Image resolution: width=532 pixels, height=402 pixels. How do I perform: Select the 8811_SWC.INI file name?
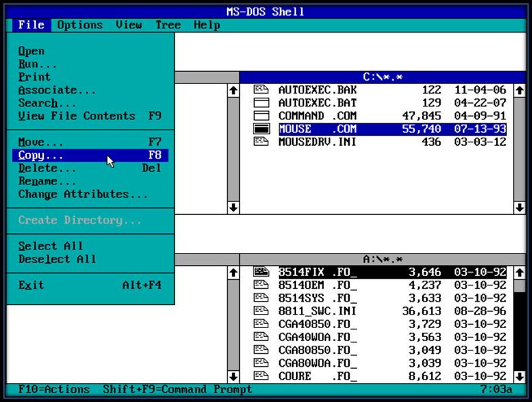318,311
